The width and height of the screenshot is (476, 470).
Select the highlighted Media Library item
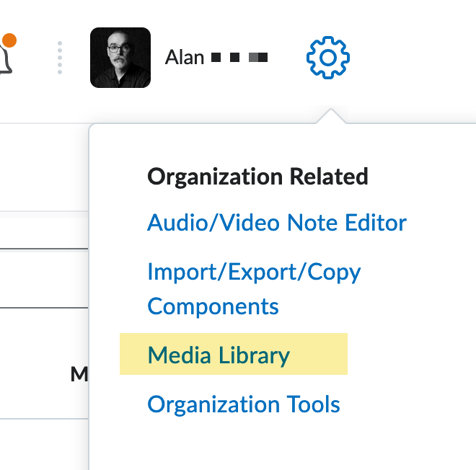[x=219, y=355]
